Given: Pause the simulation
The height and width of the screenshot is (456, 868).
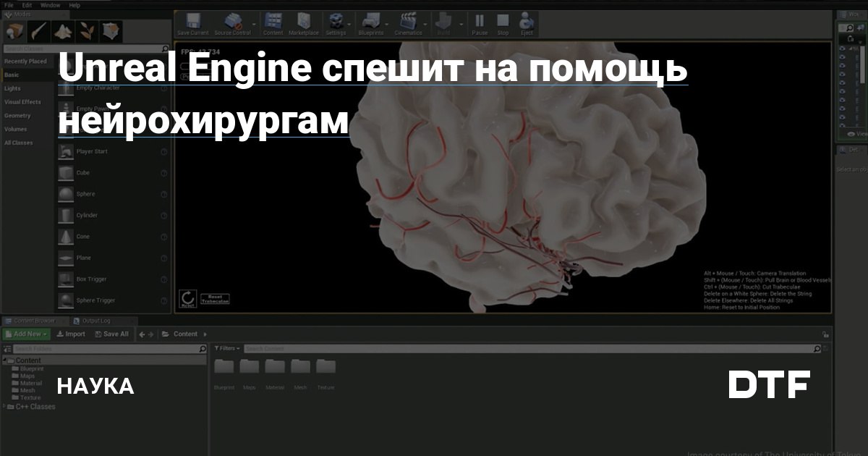Looking at the screenshot, I should pos(479,23).
